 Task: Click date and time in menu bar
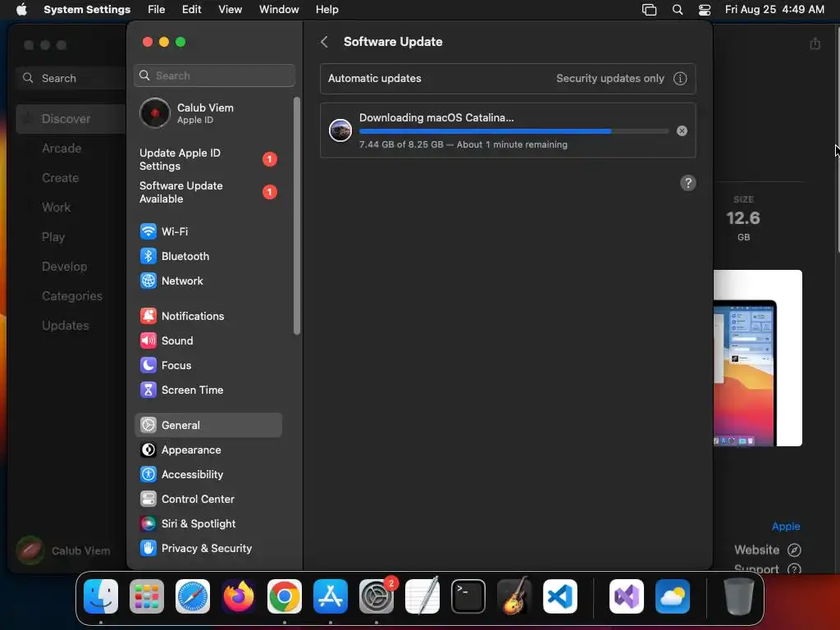coord(774,10)
